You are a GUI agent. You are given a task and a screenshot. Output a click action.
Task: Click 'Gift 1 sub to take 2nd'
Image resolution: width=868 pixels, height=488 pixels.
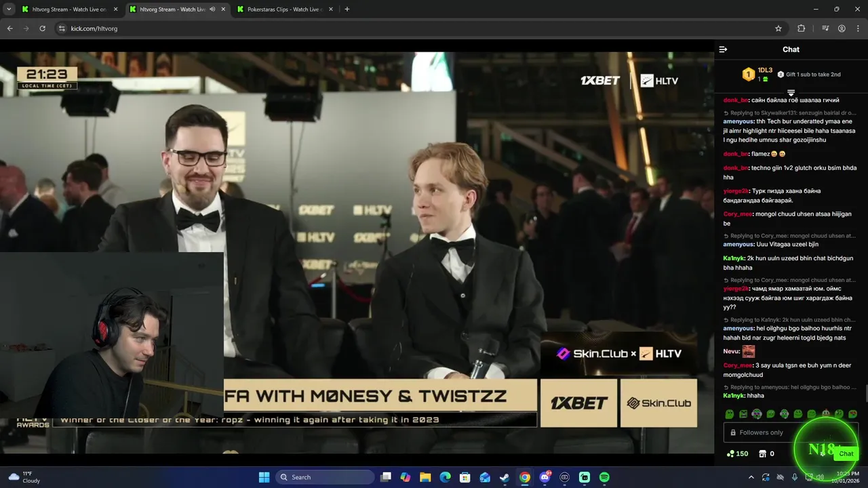(x=809, y=75)
